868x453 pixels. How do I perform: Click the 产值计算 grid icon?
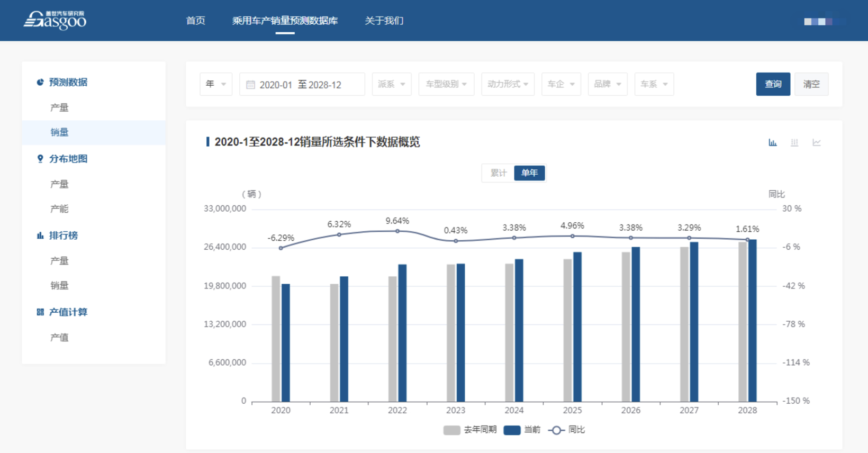(40, 312)
